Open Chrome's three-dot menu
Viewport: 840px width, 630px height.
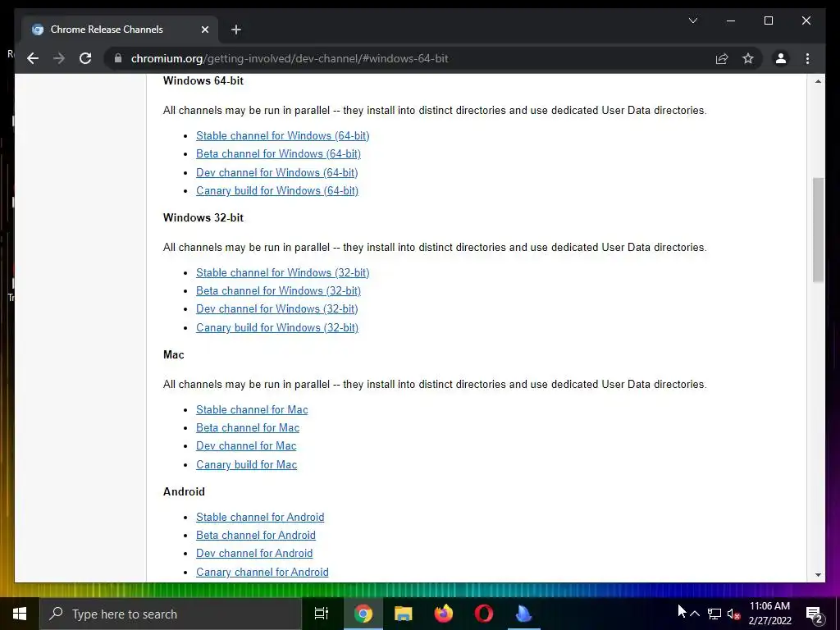[x=807, y=58]
